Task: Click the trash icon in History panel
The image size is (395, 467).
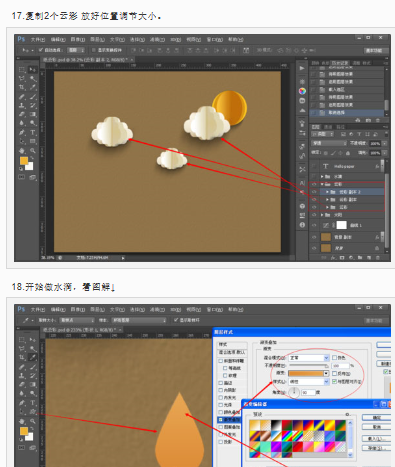Action: pos(377,120)
